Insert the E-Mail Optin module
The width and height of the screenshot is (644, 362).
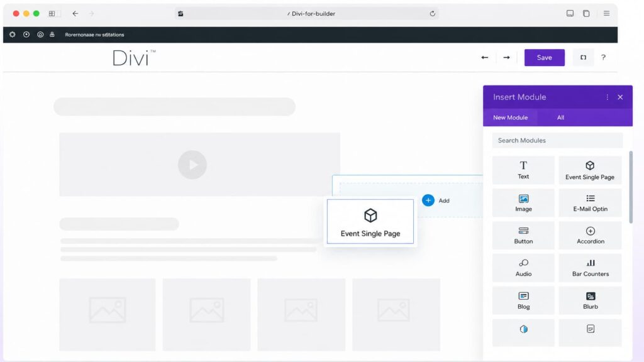(x=590, y=203)
